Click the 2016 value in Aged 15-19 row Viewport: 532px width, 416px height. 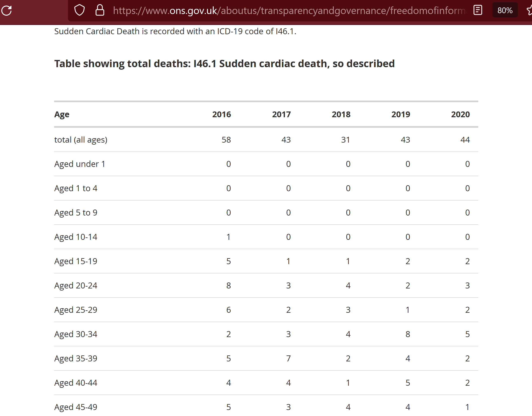pos(228,261)
